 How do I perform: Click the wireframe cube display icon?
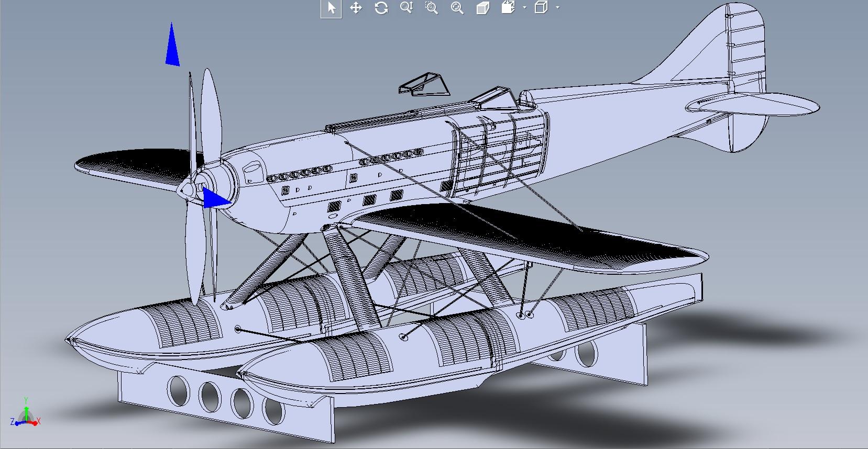point(541,8)
